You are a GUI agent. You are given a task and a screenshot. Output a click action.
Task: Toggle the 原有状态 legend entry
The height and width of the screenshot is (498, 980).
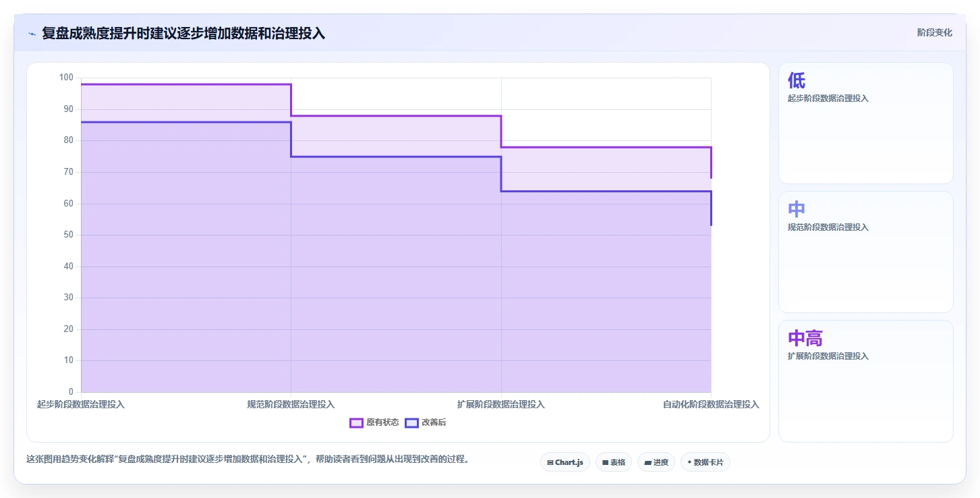click(x=374, y=422)
